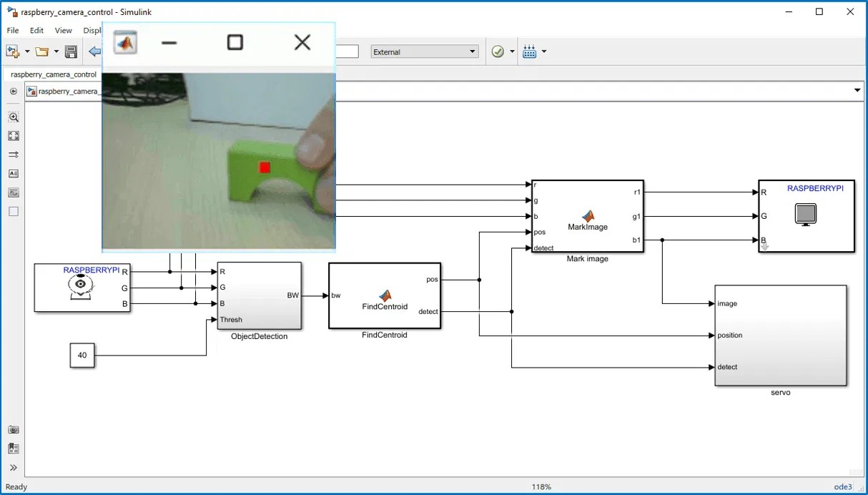Viewport: 868px width, 495px height.
Task: Open the Open-file dropdown arrow in toolbar
Action: pyautogui.click(x=55, y=51)
